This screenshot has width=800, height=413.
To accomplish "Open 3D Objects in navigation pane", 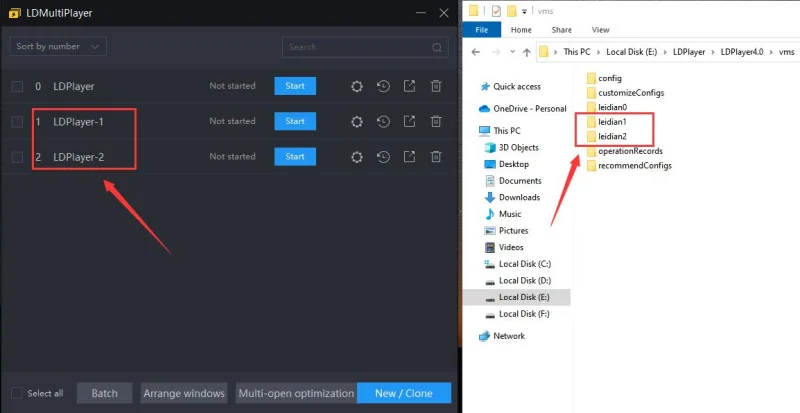I will tap(512, 148).
